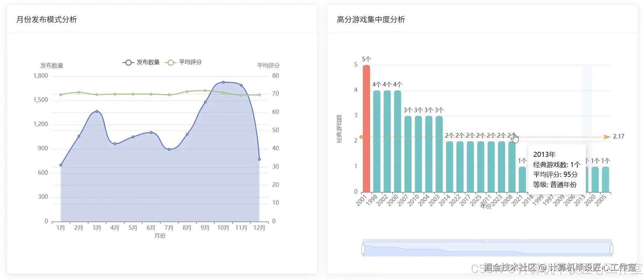Click tooltip line 经典游戏数: 1个
This screenshot has width=644, height=280.
coord(556,165)
